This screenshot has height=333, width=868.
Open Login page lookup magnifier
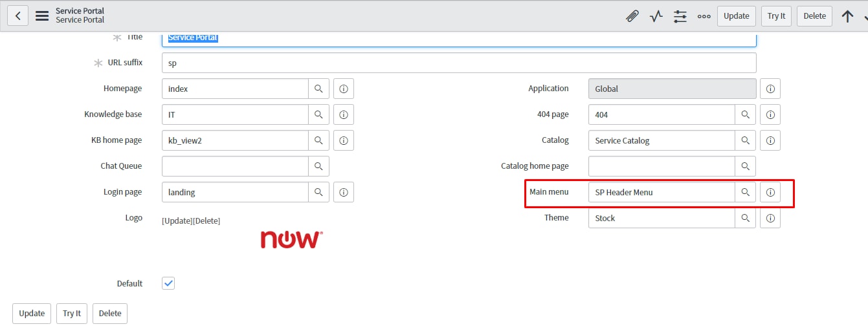pyautogui.click(x=318, y=192)
